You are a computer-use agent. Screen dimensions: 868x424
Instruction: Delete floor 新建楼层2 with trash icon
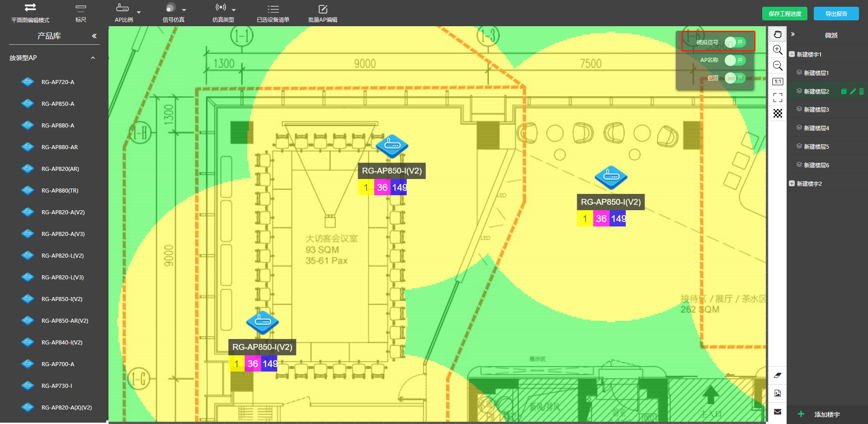(x=861, y=91)
